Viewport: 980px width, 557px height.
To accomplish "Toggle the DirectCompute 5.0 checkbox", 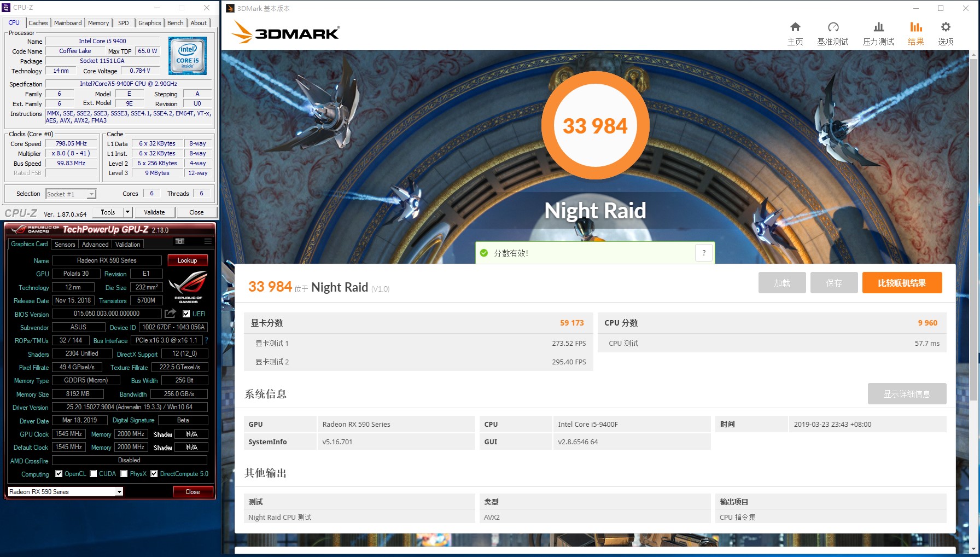I will point(154,474).
